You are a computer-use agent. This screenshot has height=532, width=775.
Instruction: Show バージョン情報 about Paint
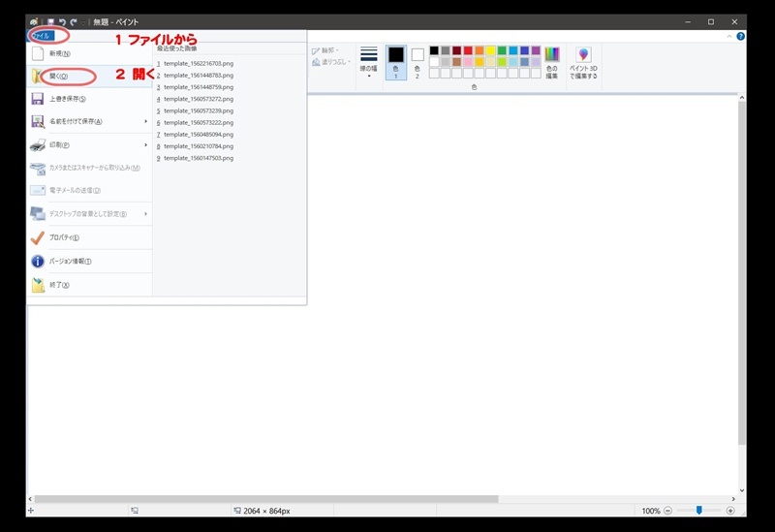click(x=39, y=262)
